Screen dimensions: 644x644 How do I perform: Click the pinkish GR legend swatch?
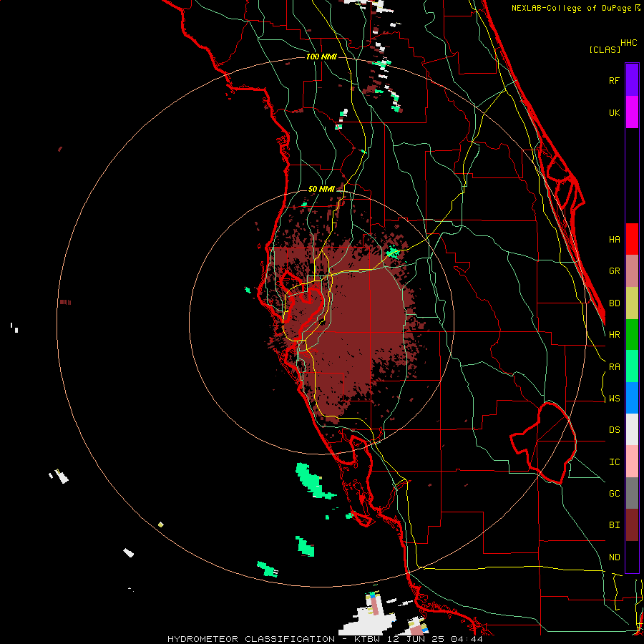coord(632,271)
